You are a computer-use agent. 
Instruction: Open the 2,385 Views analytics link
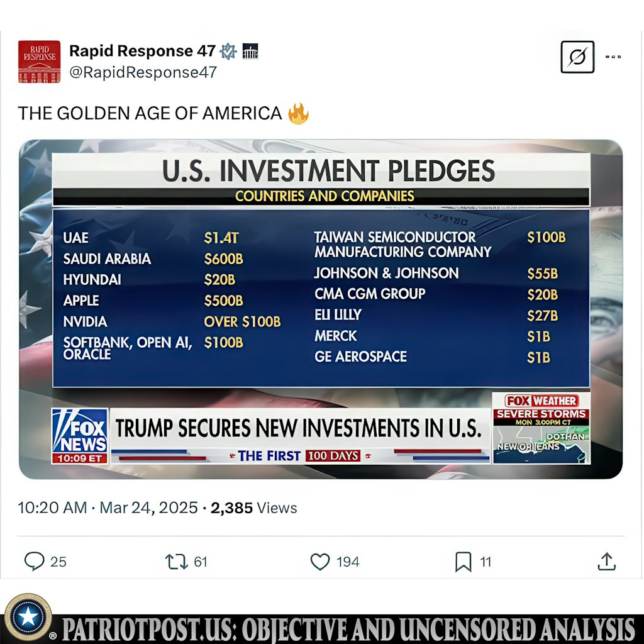(x=253, y=508)
